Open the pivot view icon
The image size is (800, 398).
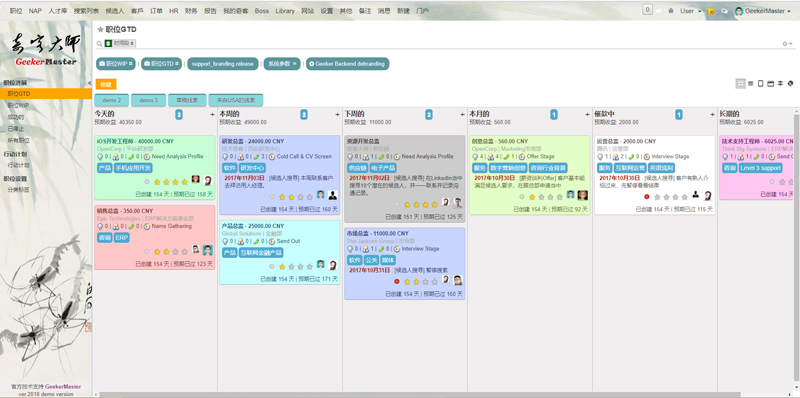point(780,84)
